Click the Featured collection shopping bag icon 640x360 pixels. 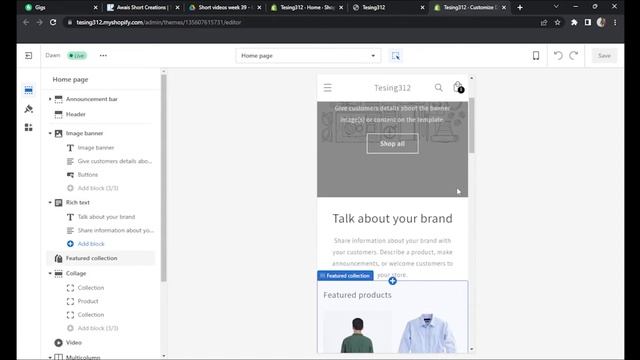click(58, 258)
